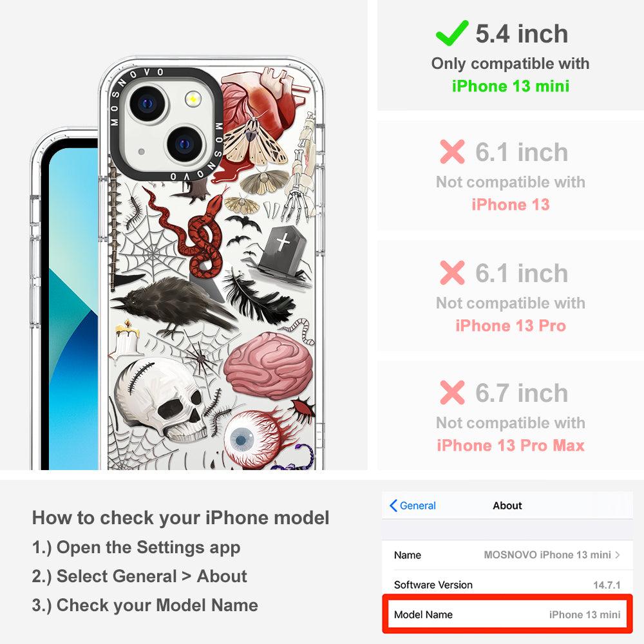Click the red X beside 6.7 inch
The width and height of the screenshot is (644, 644).
pos(452,393)
